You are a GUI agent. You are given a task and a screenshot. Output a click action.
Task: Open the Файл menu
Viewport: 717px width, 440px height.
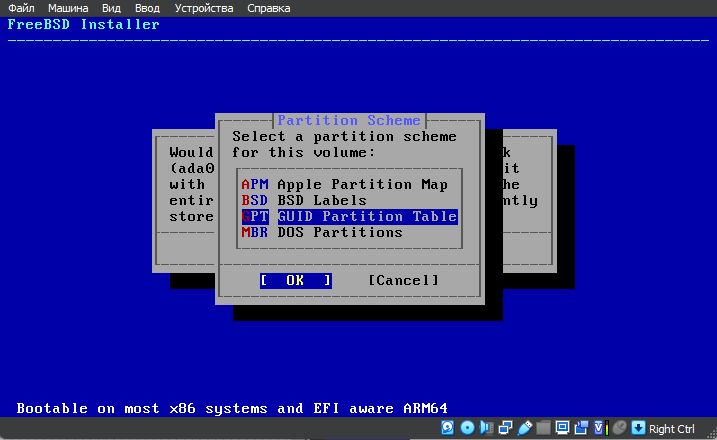click(21, 8)
